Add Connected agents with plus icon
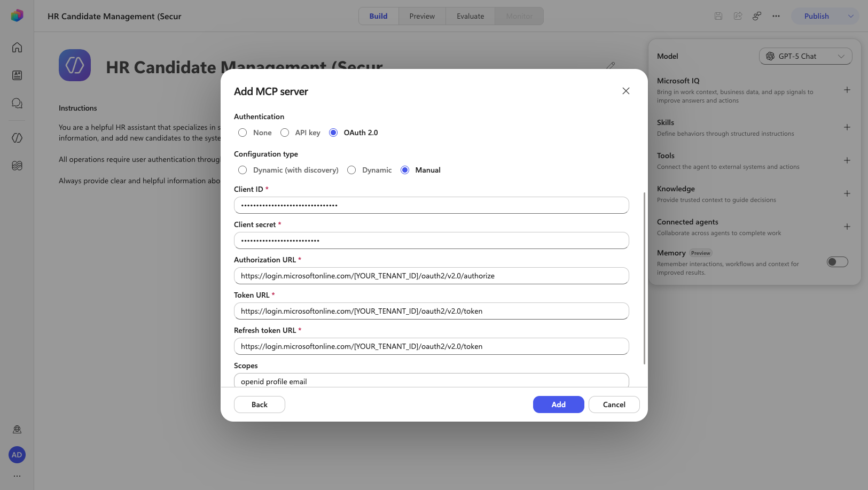Viewport: 868px width, 490px height. pos(847,227)
